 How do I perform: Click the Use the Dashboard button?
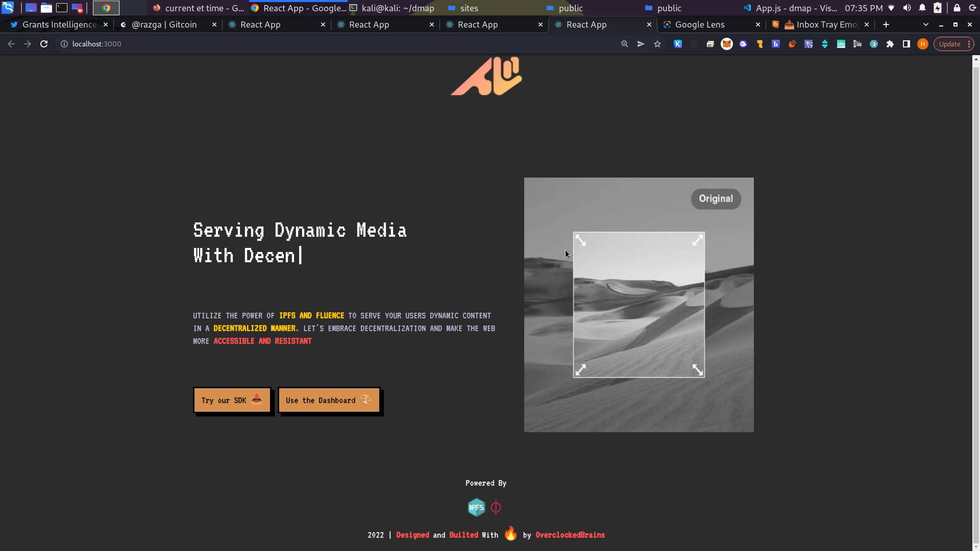(x=329, y=400)
